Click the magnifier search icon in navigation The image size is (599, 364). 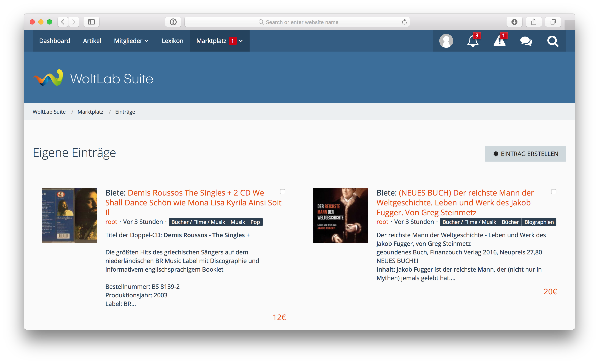553,41
